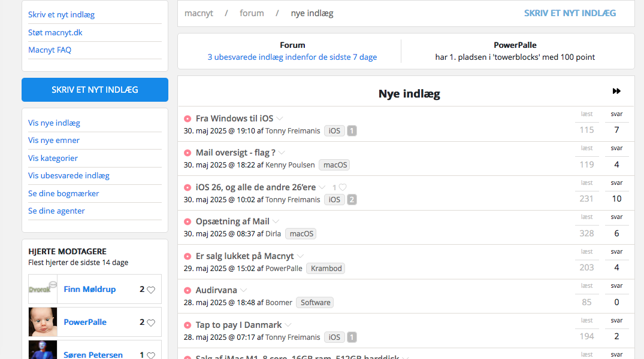This screenshot has height=359, width=644.
Task: Click Finn Møldrup avatar thumbnail
Action: pyautogui.click(x=43, y=289)
